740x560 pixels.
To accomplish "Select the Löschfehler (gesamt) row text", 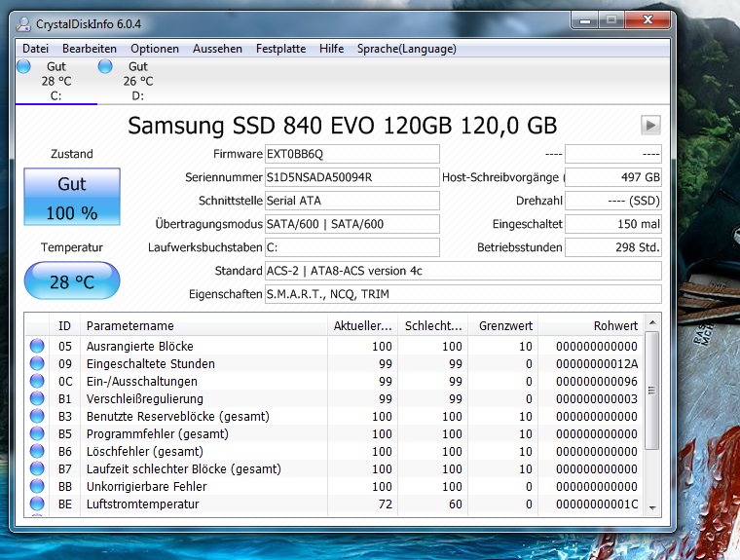I will 144,451.
